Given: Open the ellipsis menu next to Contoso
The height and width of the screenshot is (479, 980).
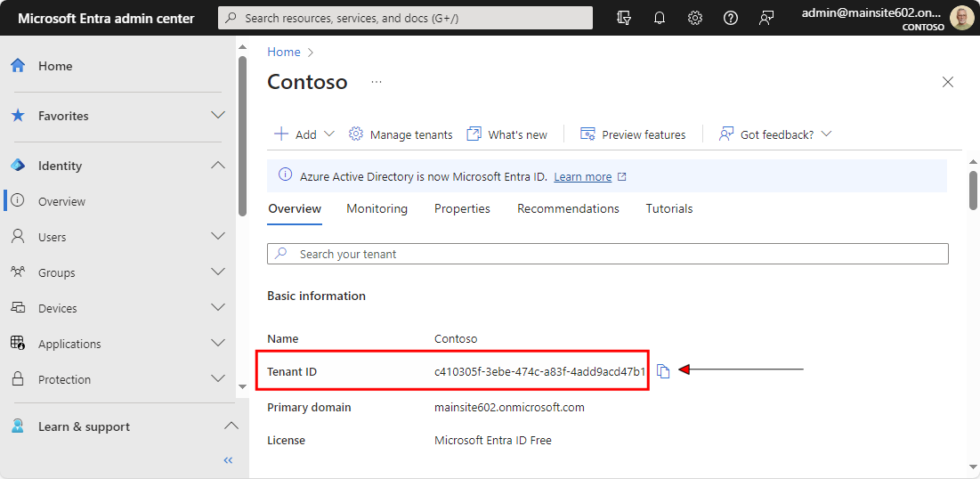Looking at the screenshot, I should click(x=377, y=82).
